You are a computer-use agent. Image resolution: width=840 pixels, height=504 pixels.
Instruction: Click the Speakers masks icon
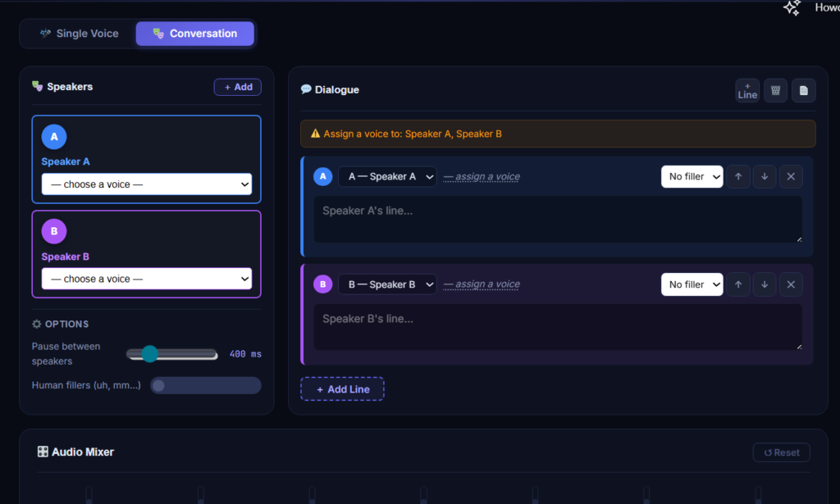(37, 86)
